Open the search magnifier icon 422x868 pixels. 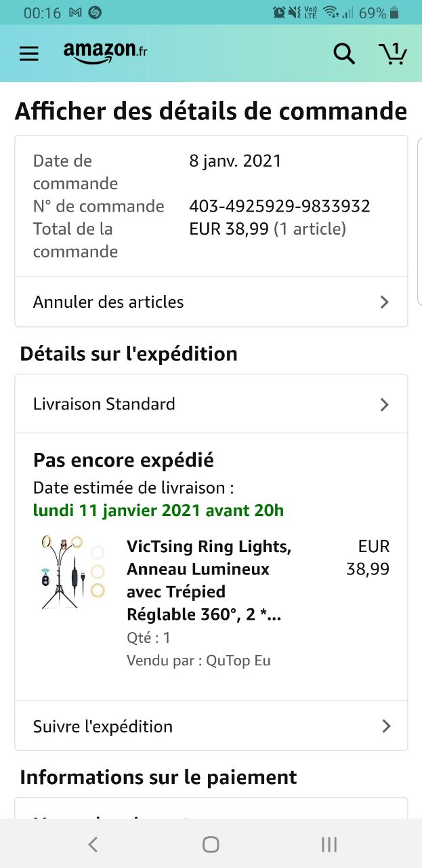[344, 54]
